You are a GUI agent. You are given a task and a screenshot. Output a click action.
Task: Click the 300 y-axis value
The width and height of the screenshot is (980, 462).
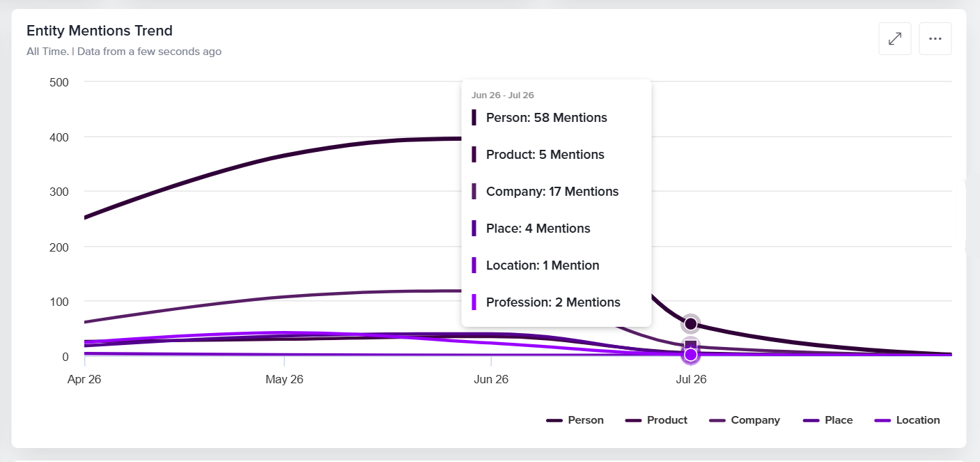point(59,192)
